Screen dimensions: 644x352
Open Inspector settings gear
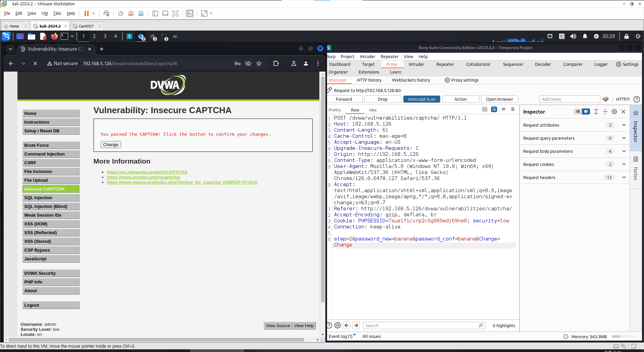point(614,112)
